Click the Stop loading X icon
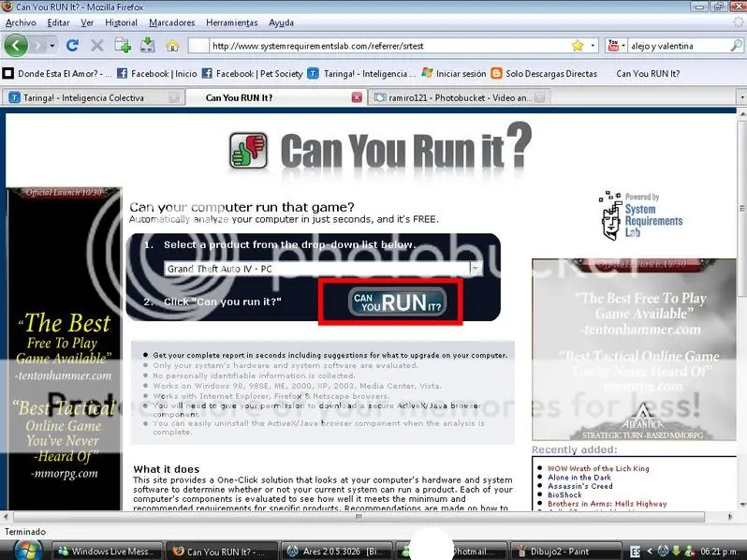 [97, 46]
